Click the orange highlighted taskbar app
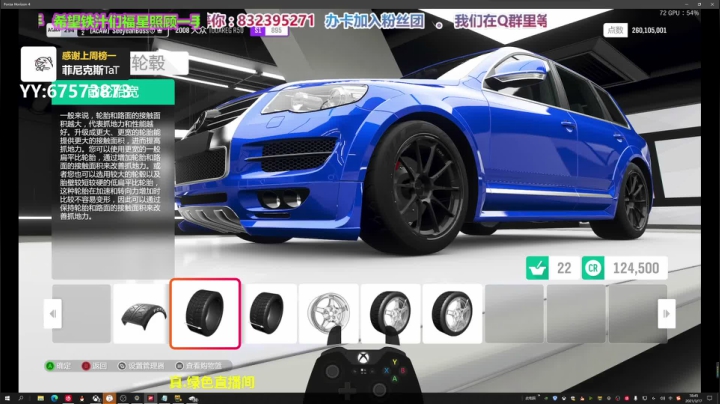 109,398
